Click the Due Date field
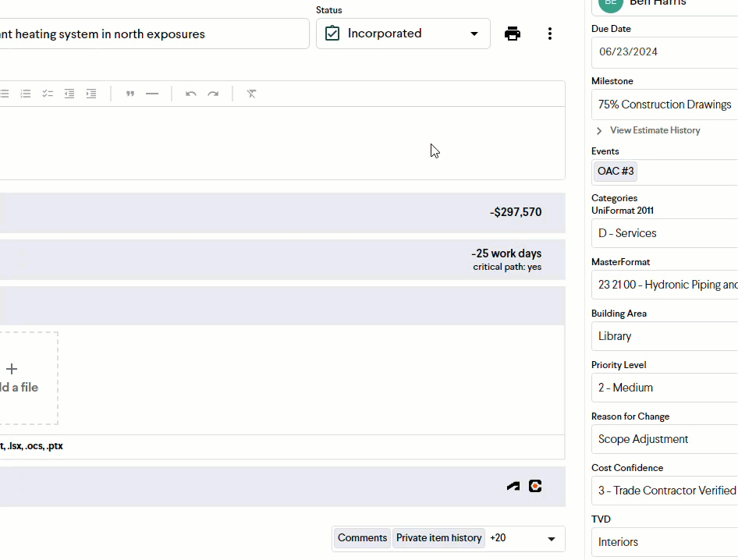 663,52
